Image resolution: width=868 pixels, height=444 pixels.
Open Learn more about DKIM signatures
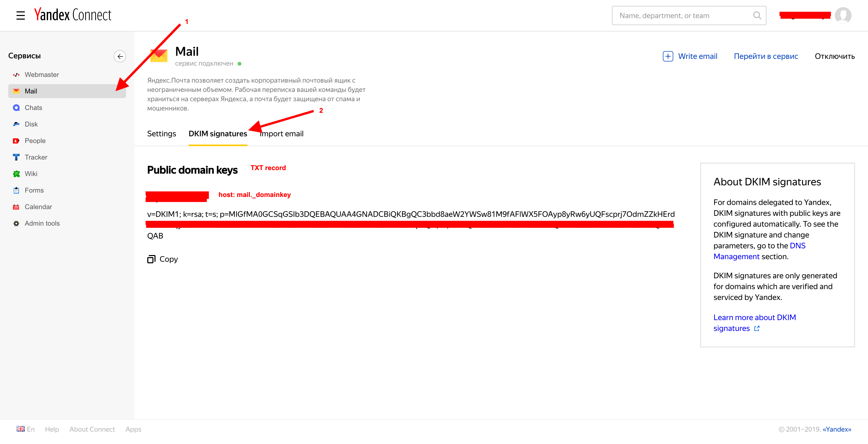click(754, 323)
